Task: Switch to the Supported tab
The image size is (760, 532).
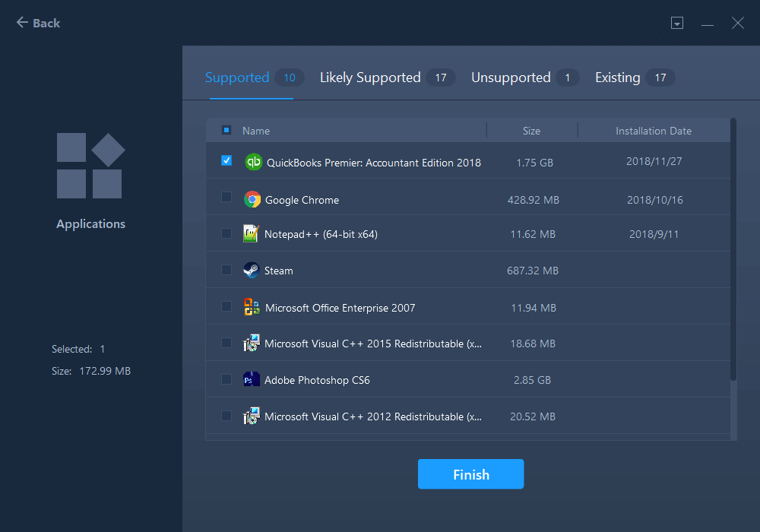Action: point(255,78)
